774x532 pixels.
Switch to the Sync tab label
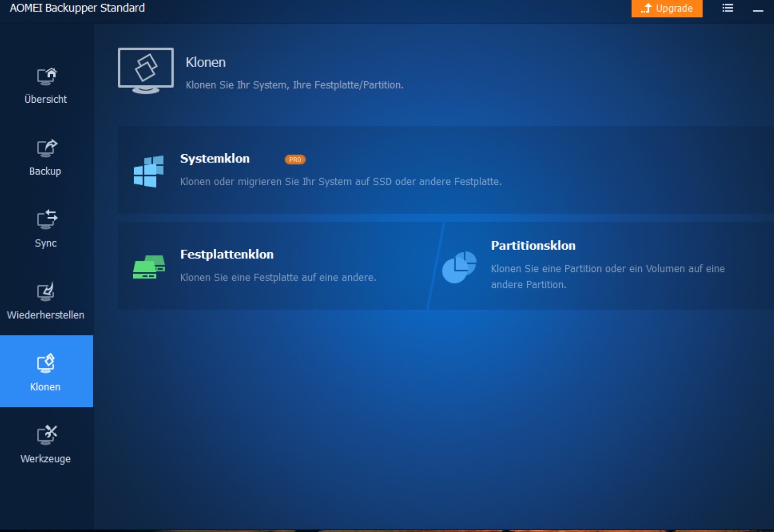[x=46, y=243]
